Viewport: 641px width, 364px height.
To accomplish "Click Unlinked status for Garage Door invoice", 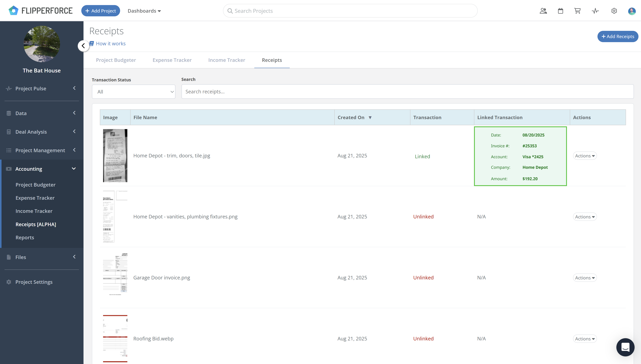I will (423, 278).
